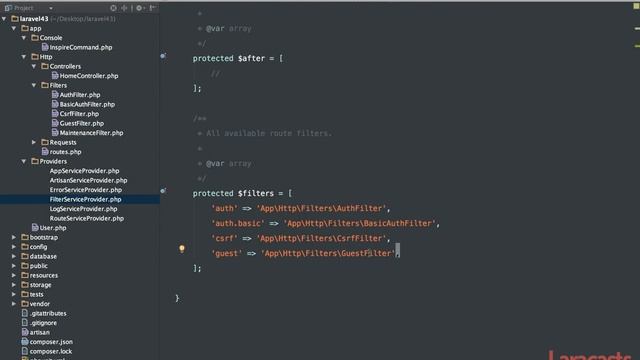Click the InspireCommand.php file icon
Image resolution: width=640 pixels, height=360 pixels.
(45, 47)
